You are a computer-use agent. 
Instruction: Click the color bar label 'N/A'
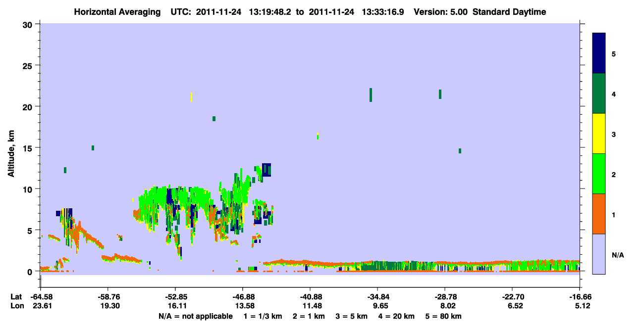(617, 255)
